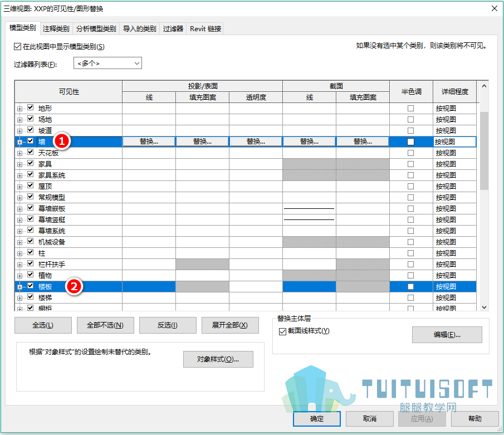The width and height of the screenshot is (504, 435).
Task: Enable 半色调 for the 家具 row
Action: point(411,164)
